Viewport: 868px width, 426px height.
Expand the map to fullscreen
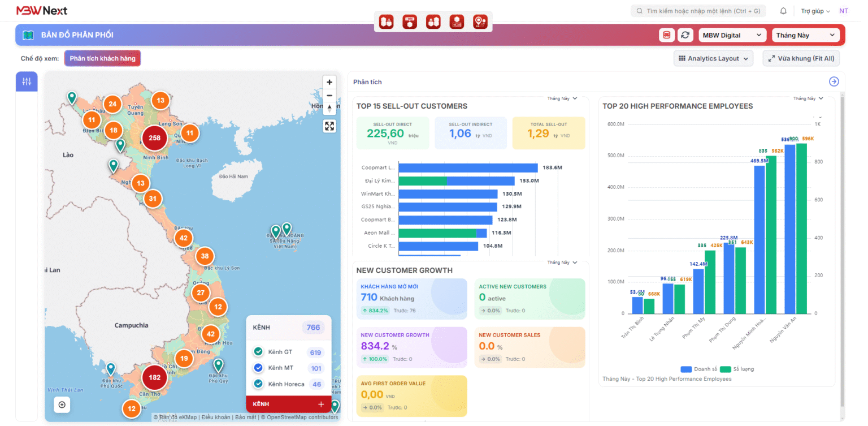(x=329, y=126)
